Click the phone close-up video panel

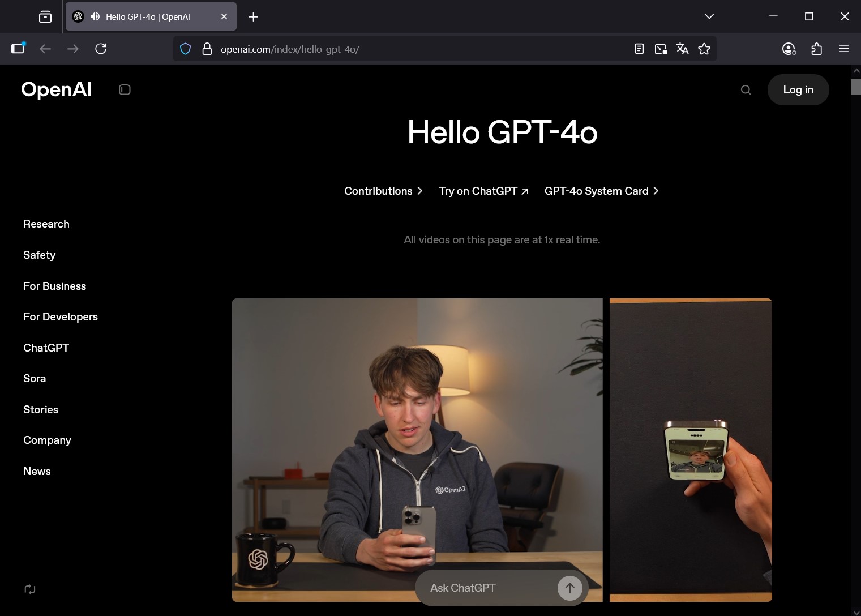691,450
